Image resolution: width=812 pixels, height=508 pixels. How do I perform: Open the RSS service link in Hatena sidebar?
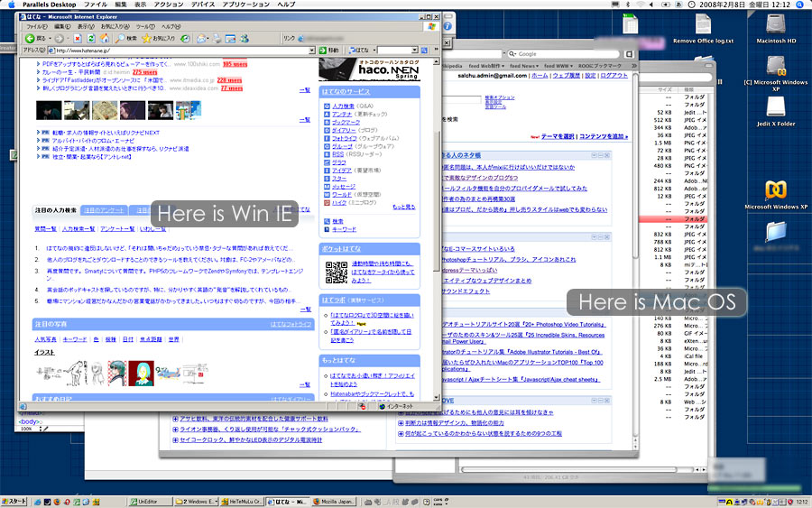(x=337, y=154)
